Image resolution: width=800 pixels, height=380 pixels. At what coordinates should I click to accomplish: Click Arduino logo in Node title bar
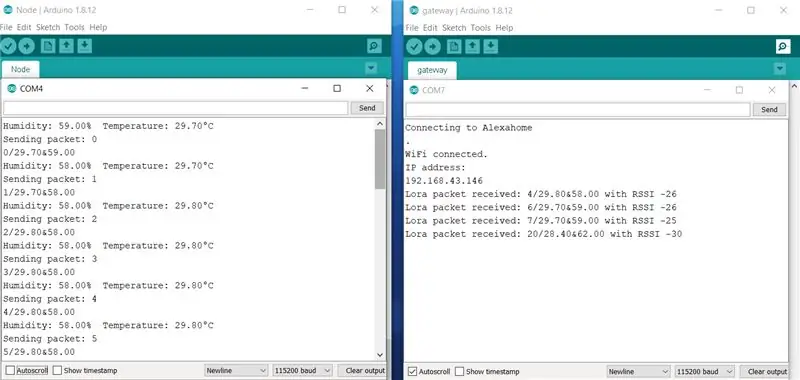click(x=8, y=10)
